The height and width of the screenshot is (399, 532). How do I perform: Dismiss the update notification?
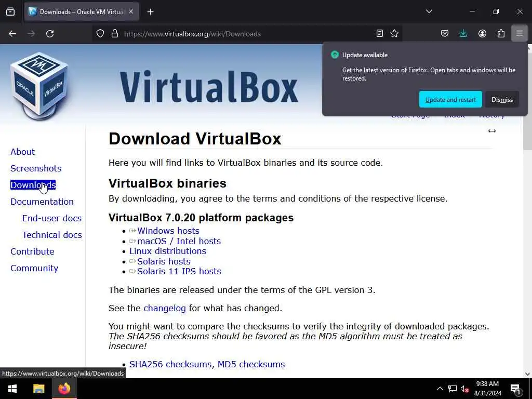pos(502,99)
